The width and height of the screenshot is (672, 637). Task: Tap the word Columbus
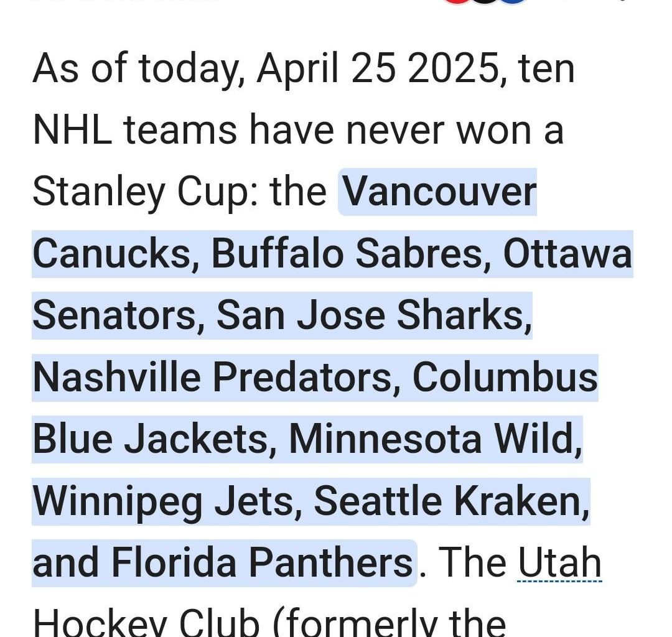click(x=505, y=378)
